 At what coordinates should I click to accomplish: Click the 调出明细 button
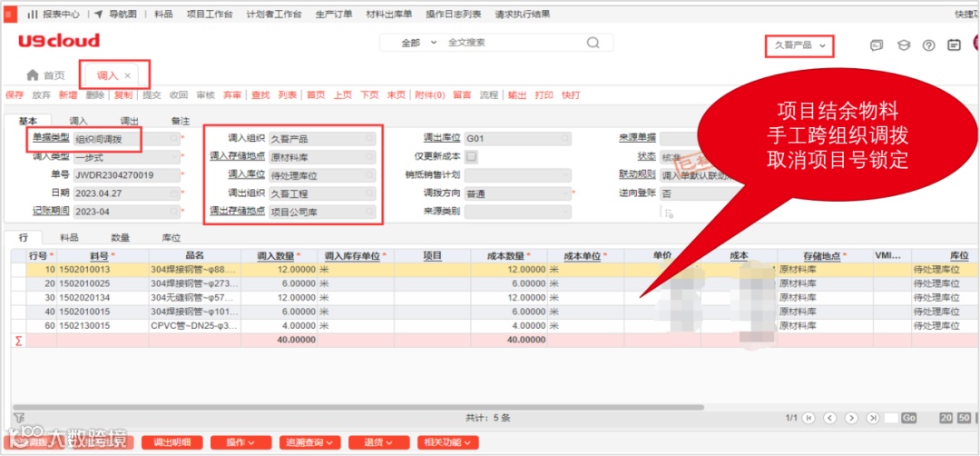coord(171,442)
